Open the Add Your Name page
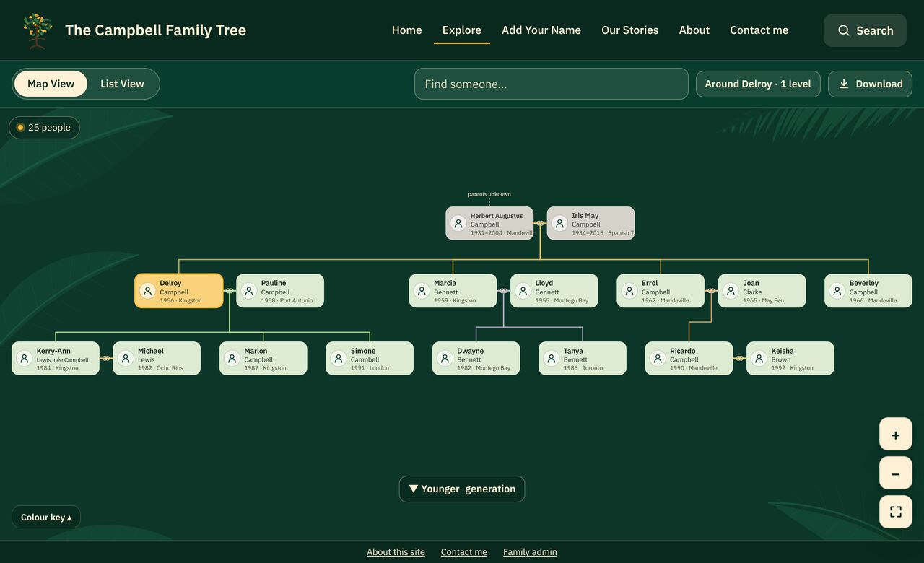Image resolution: width=924 pixels, height=563 pixels. (541, 30)
